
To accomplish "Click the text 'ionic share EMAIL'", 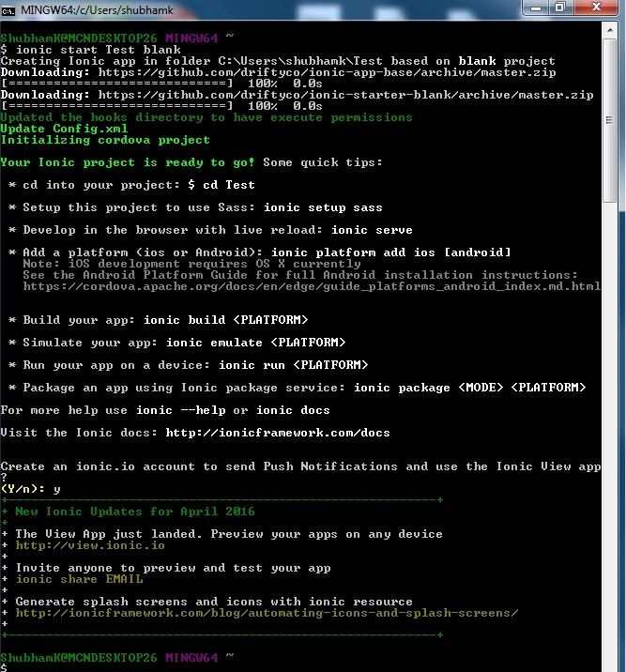I will tap(79, 579).
